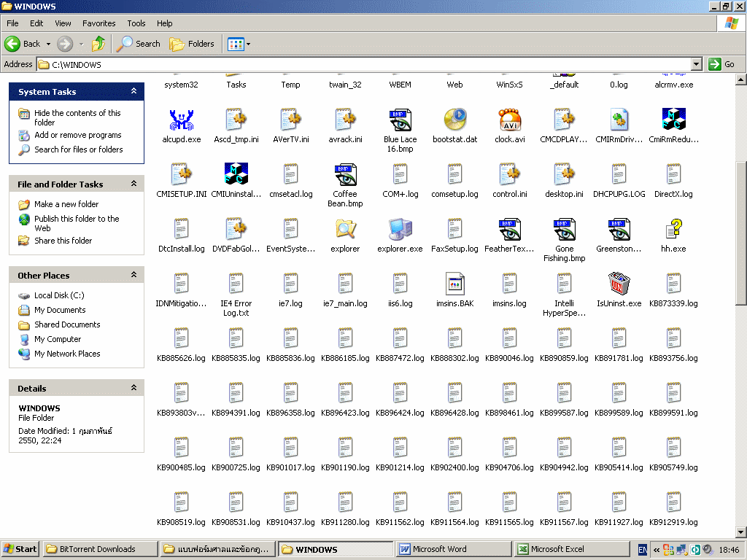Click Search for files or folders
The image size is (747, 560).
click(x=79, y=149)
